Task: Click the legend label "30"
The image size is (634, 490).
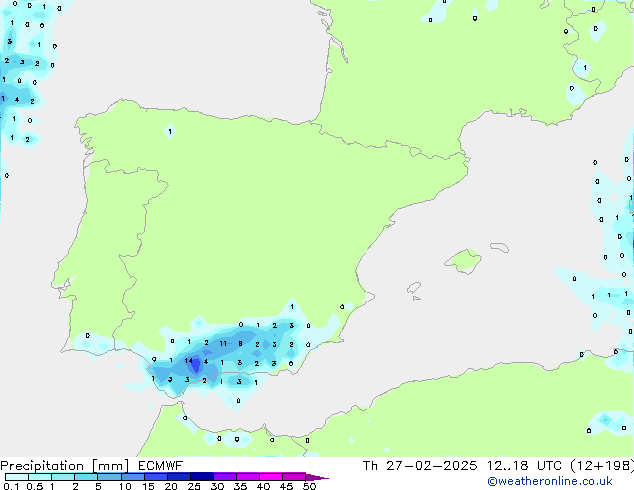Action: point(217,486)
